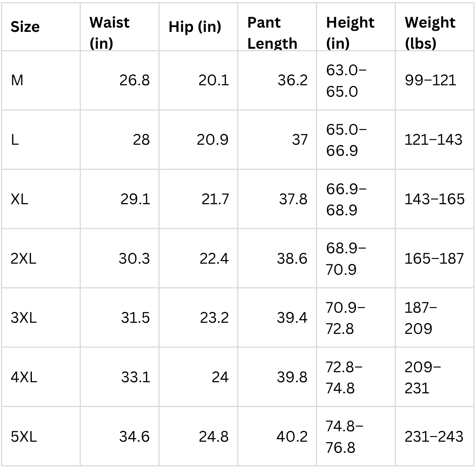Select weight range 231–243 cell

435,436
